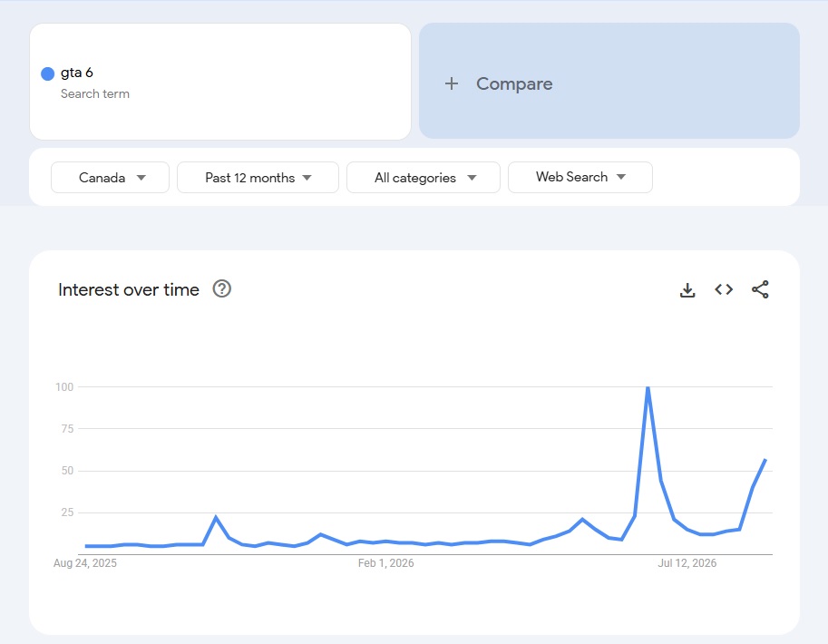Open the Past 12 months dropdown

pyautogui.click(x=258, y=178)
